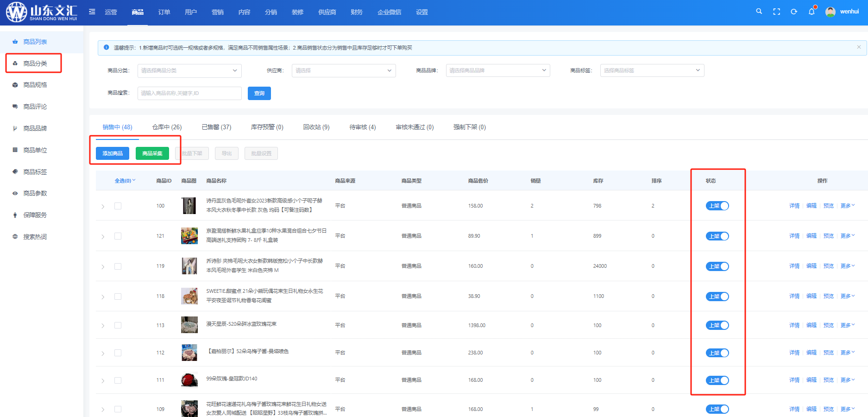Click the 导出 button
868x417 pixels.
[226, 153]
